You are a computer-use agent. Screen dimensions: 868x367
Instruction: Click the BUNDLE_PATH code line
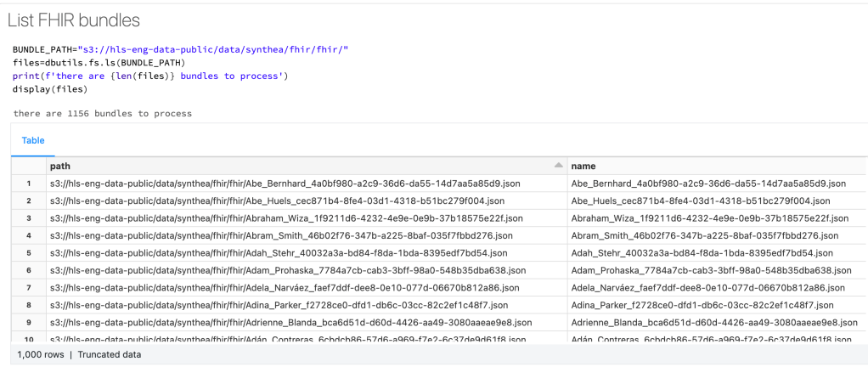[180, 50]
